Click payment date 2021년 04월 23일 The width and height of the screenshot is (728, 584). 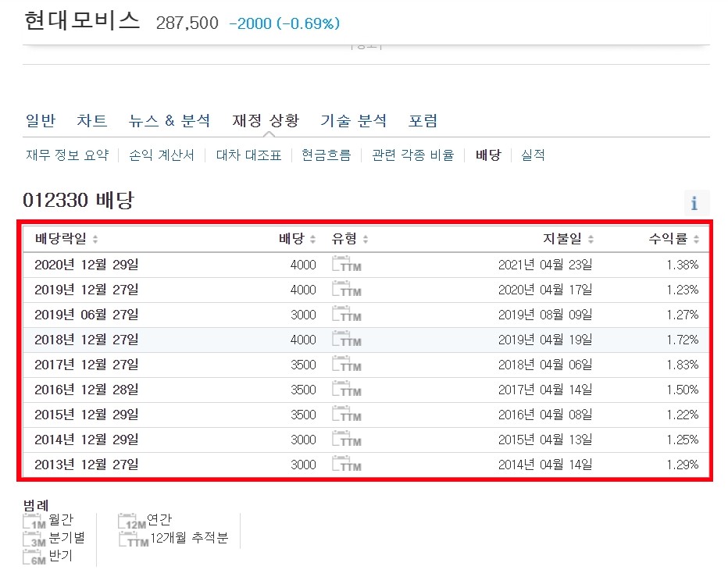[545, 265]
